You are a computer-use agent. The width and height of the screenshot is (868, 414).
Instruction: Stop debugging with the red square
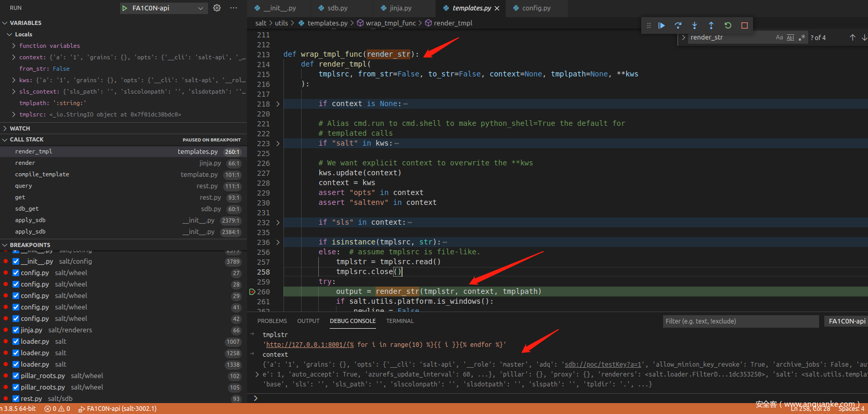click(x=744, y=25)
